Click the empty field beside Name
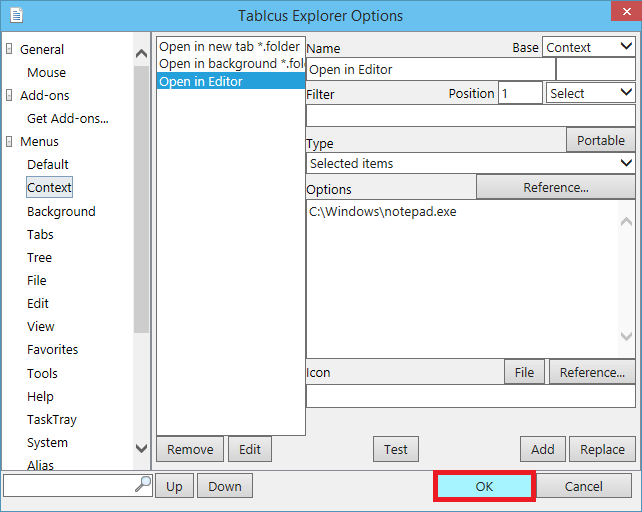 pyautogui.click(x=596, y=69)
